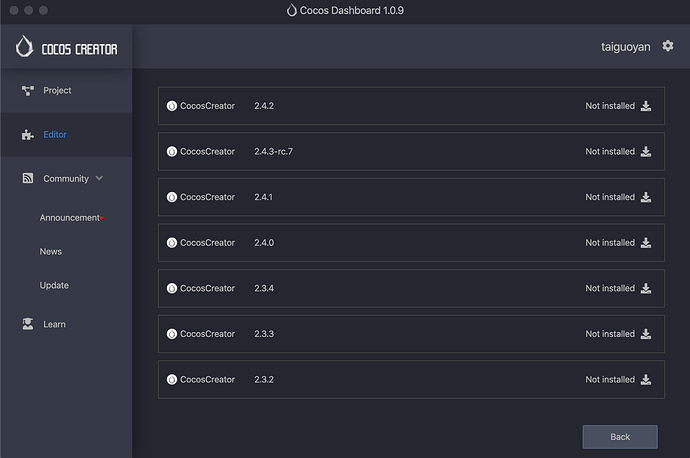Open Community Announcement page
This screenshot has width=690, height=458.
coord(69,218)
